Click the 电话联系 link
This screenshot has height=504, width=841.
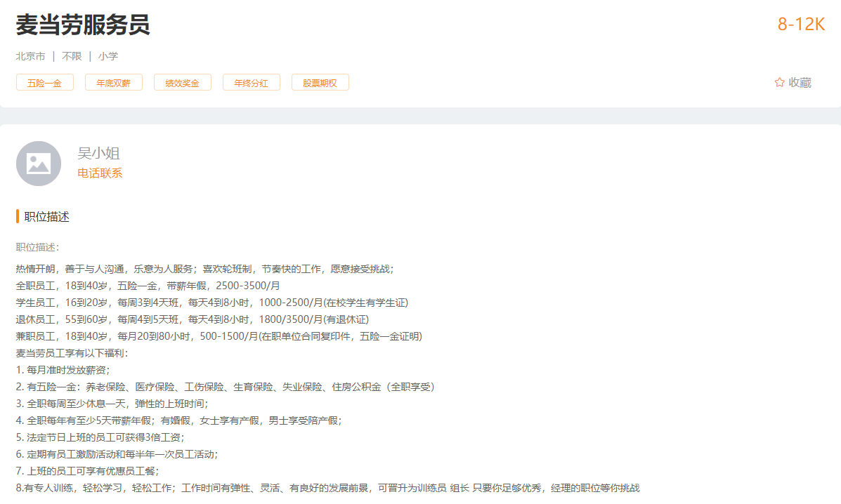click(100, 173)
